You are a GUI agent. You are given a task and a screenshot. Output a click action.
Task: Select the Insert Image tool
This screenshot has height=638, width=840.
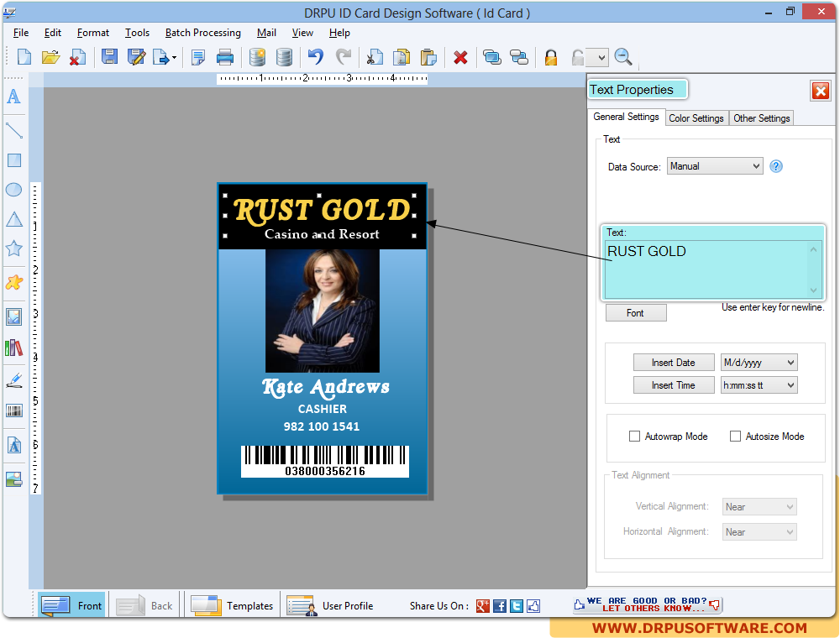(x=14, y=316)
